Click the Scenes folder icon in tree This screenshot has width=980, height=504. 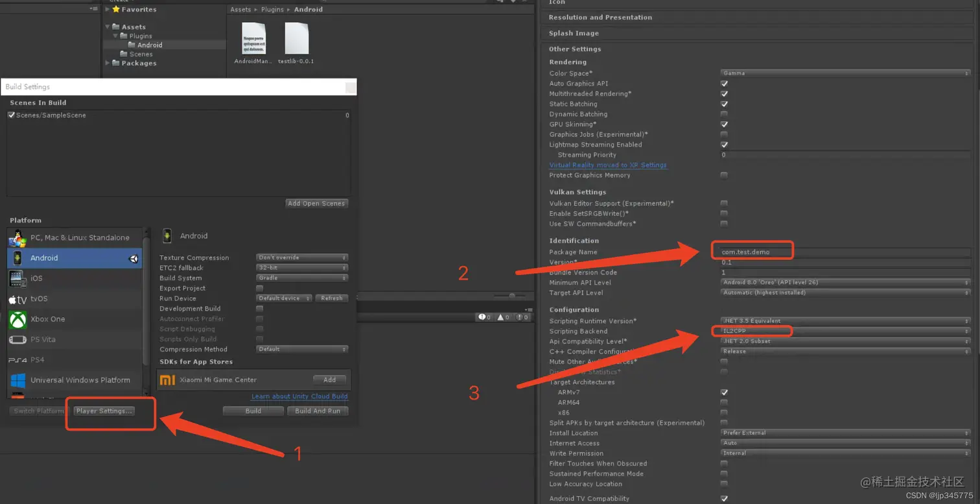(124, 54)
